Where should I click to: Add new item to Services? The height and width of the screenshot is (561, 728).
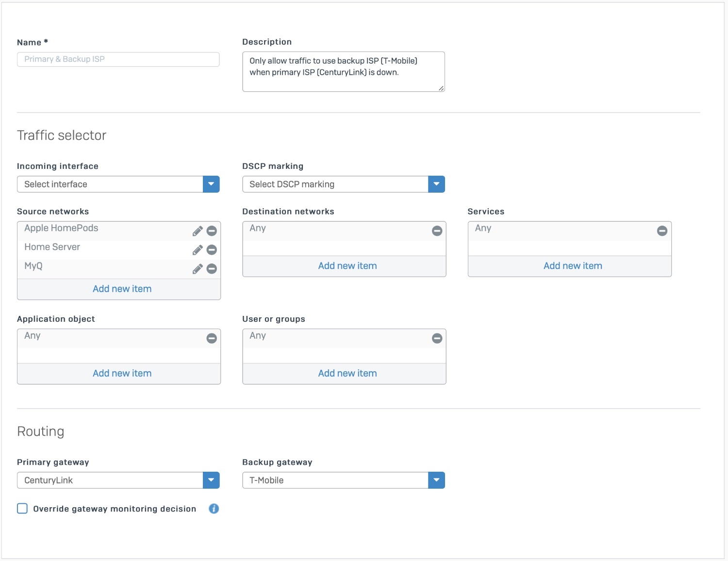click(x=573, y=266)
